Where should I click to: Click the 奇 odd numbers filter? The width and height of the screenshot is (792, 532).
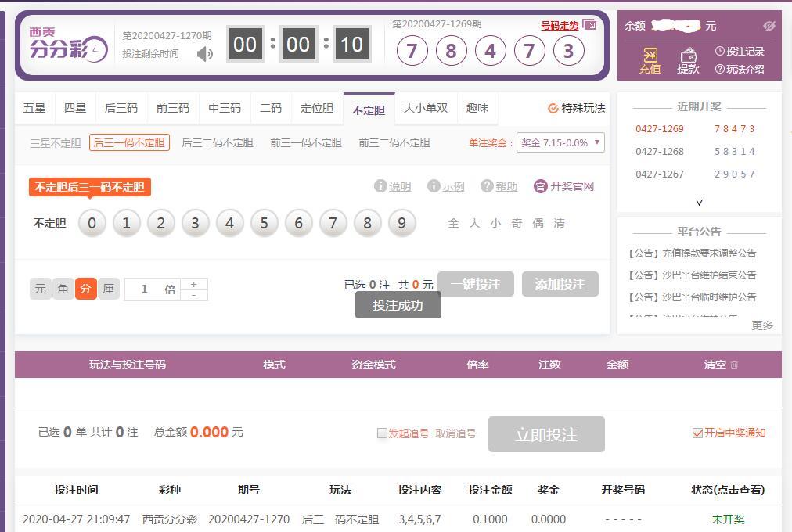pos(517,223)
